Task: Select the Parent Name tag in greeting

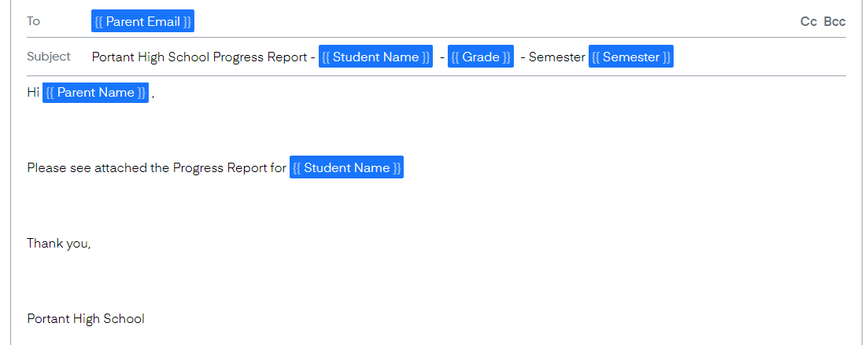Action: 95,93
